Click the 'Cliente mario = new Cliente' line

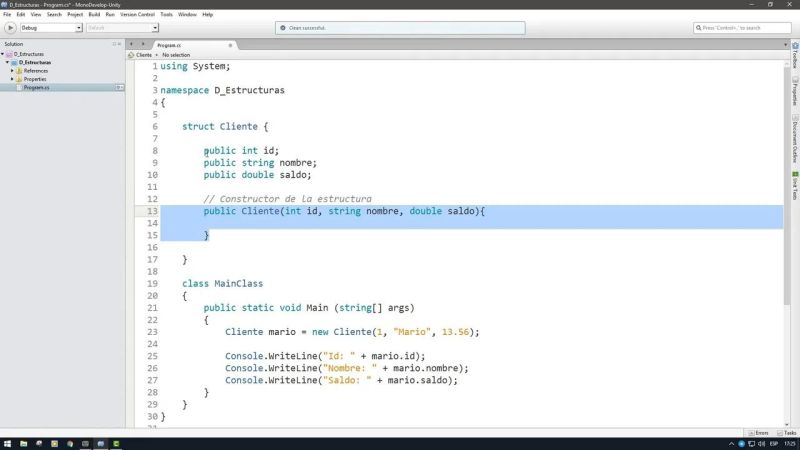(x=352, y=332)
